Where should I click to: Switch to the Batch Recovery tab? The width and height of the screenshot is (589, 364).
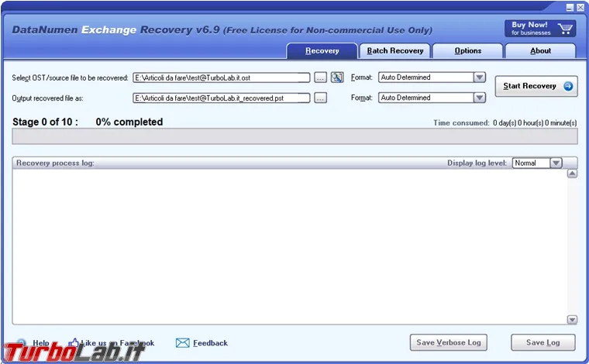394,51
